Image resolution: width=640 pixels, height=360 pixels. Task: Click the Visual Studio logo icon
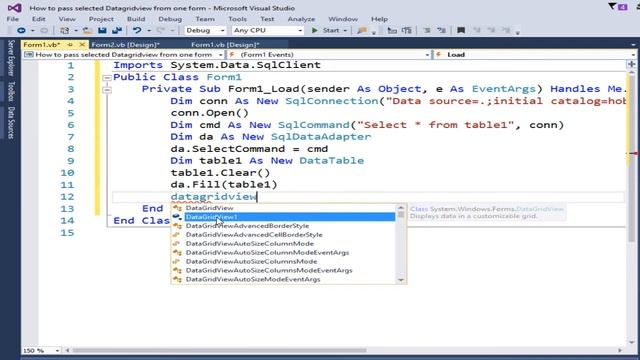coord(15,8)
